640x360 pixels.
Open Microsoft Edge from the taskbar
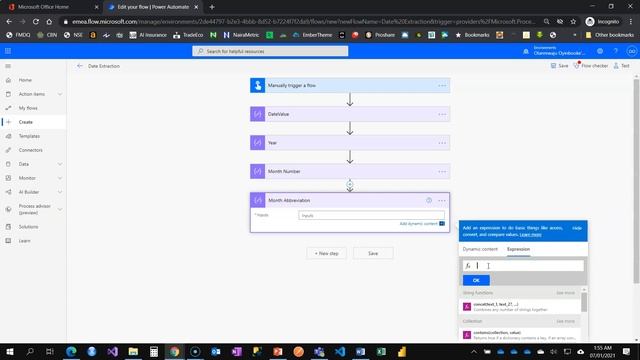click(71, 351)
